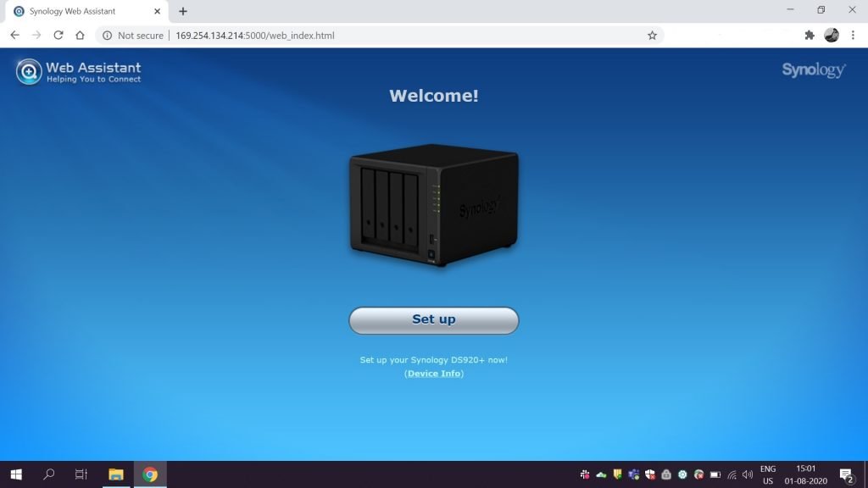This screenshot has height=488, width=868.
Task: Open the Chrome profile avatar
Action: (832, 36)
